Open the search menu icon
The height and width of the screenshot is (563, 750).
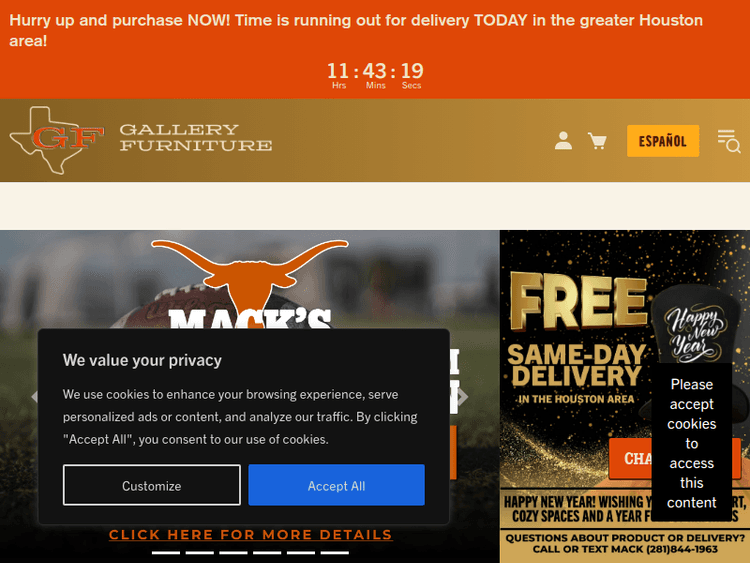click(729, 141)
